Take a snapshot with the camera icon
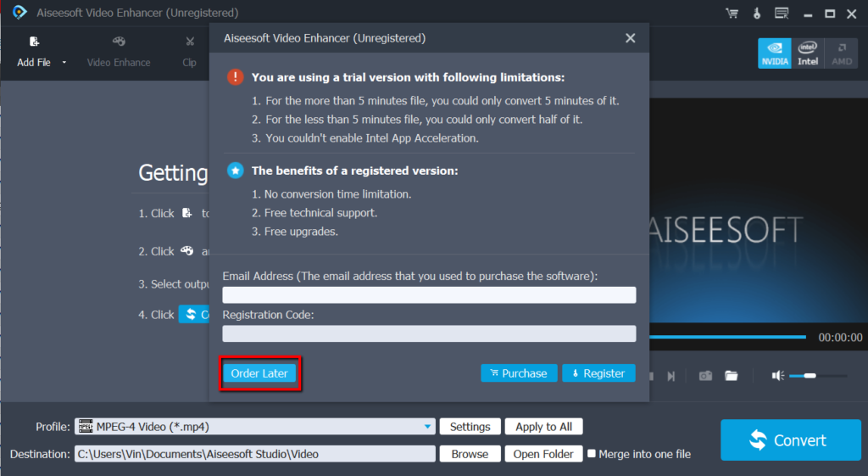868x476 pixels. (x=705, y=376)
